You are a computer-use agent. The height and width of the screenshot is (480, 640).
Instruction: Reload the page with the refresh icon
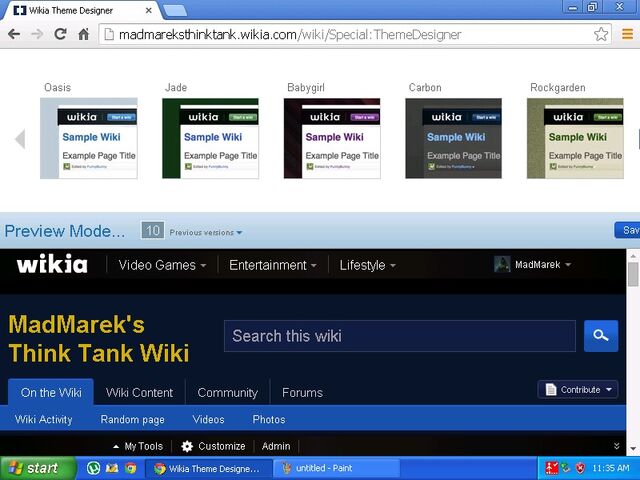coord(60,34)
